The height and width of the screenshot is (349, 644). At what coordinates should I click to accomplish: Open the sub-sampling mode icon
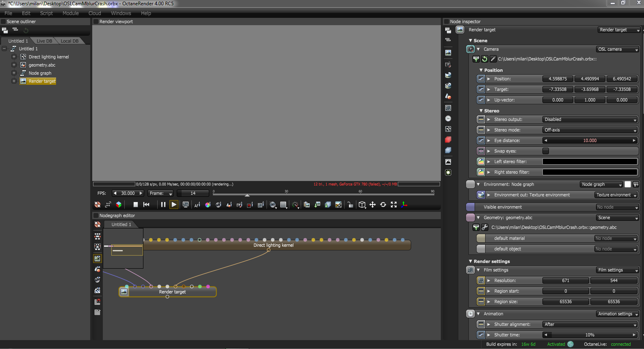tap(284, 205)
